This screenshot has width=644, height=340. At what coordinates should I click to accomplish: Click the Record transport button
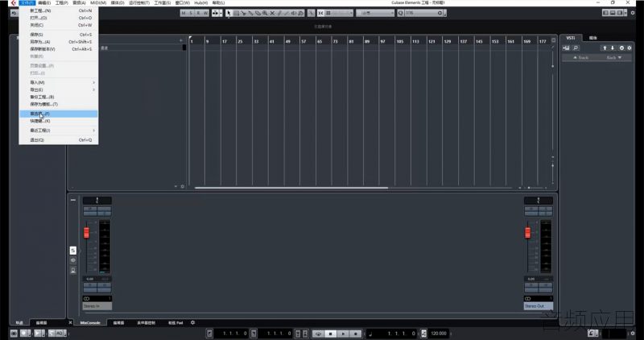click(356, 334)
